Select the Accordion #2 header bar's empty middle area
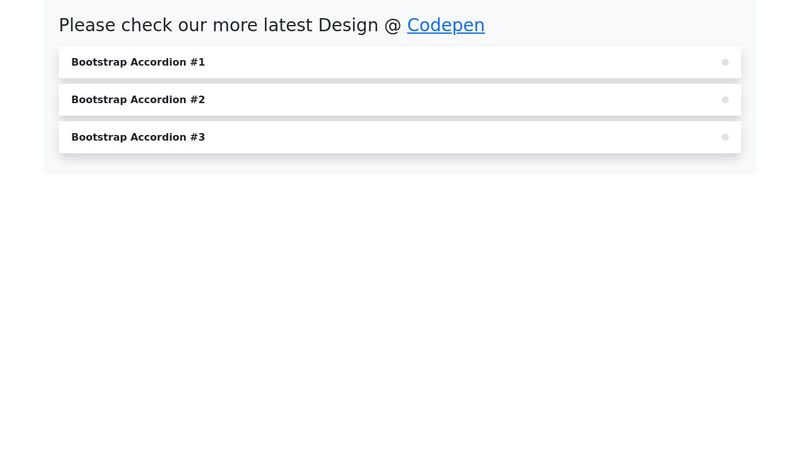Viewport: 800px width, 450px height. pos(459,100)
